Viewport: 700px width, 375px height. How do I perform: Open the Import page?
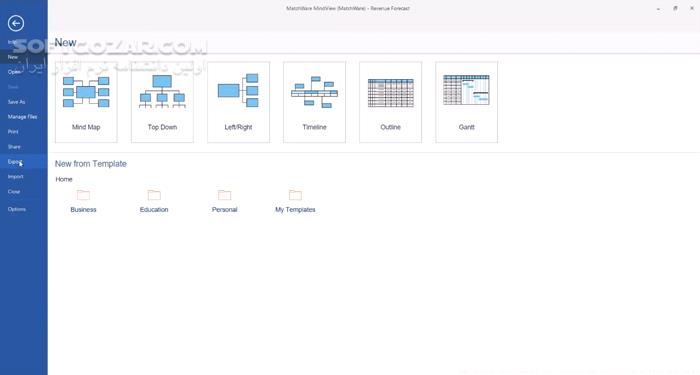point(24,176)
